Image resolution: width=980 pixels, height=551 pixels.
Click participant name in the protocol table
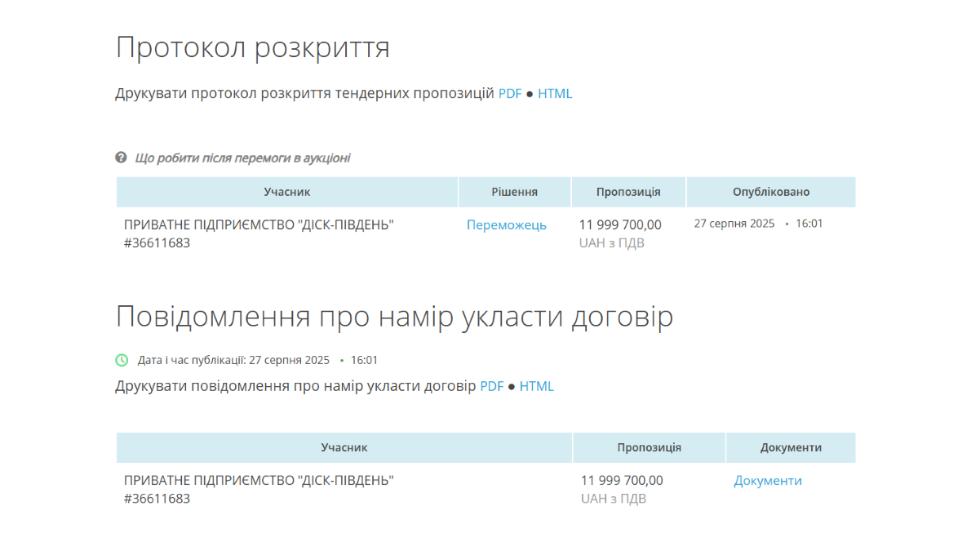(x=259, y=224)
